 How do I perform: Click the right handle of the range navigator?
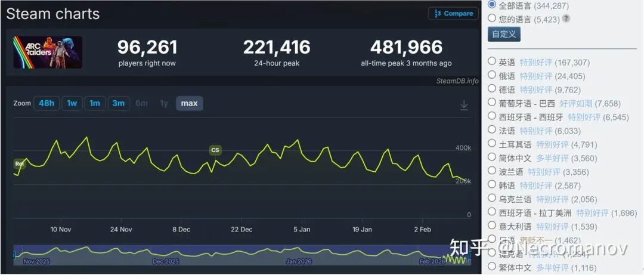click(x=469, y=255)
